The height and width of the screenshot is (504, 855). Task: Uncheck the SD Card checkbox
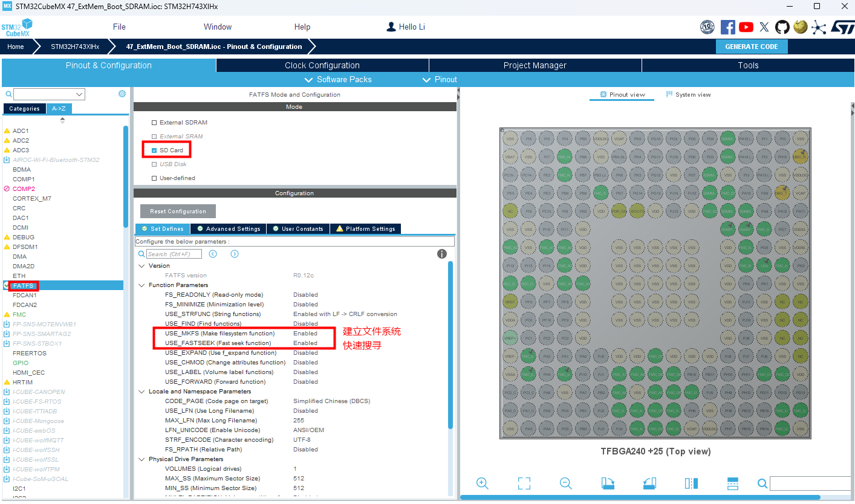click(x=154, y=150)
